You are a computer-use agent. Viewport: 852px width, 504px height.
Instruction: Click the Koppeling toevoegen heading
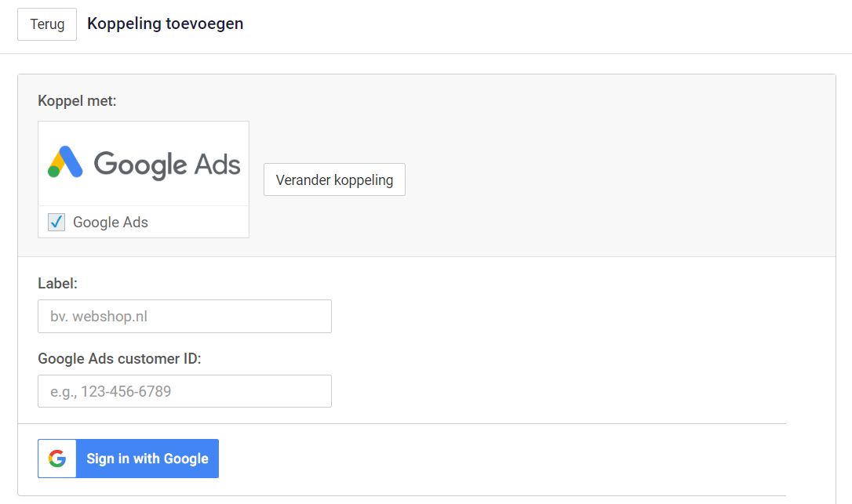coord(165,24)
